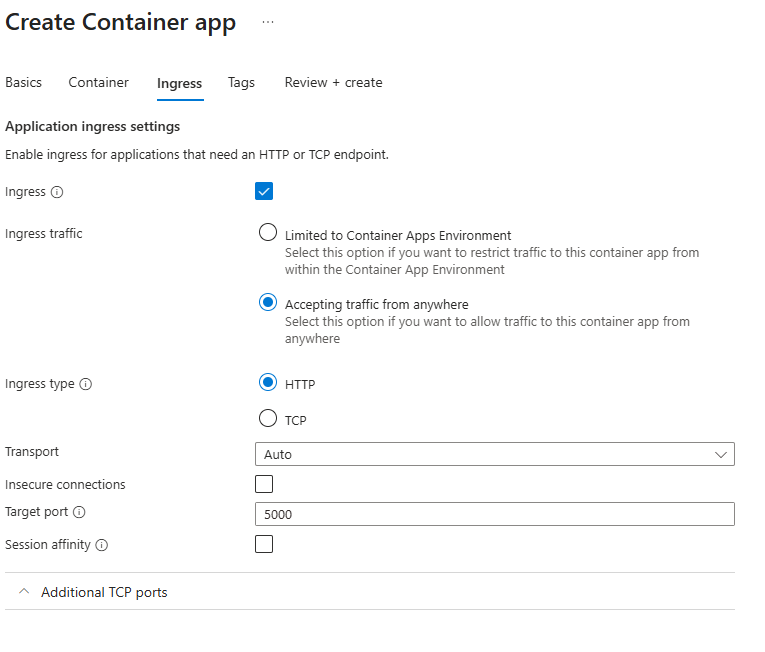The height and width of the screenshot is (652, 765).
Task: Choose TCP as ingress type
Action: point(267,419)
